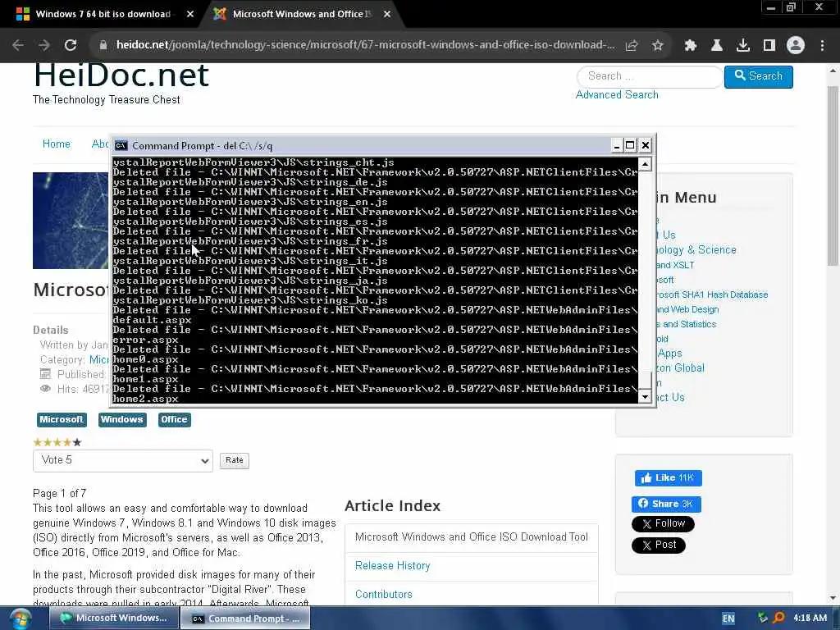Open the and Web Design sidebar link

pyautogui.click(x=688, y=309)
